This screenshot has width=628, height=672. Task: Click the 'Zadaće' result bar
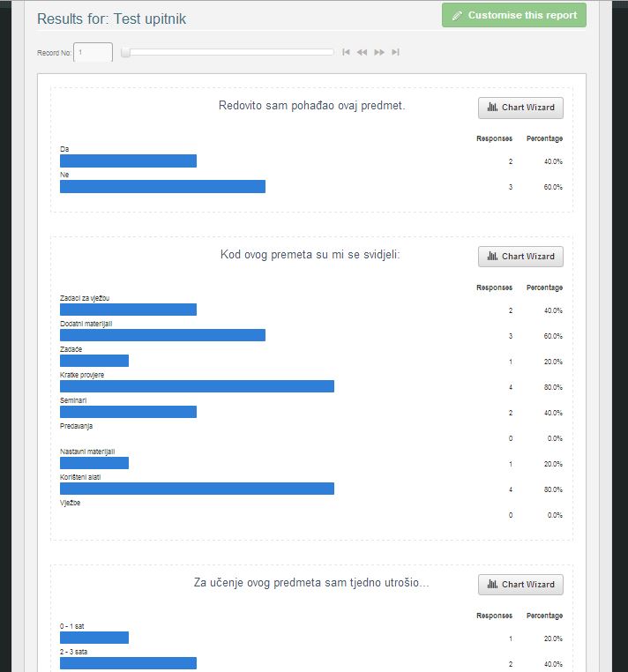[x=94, y=361]
